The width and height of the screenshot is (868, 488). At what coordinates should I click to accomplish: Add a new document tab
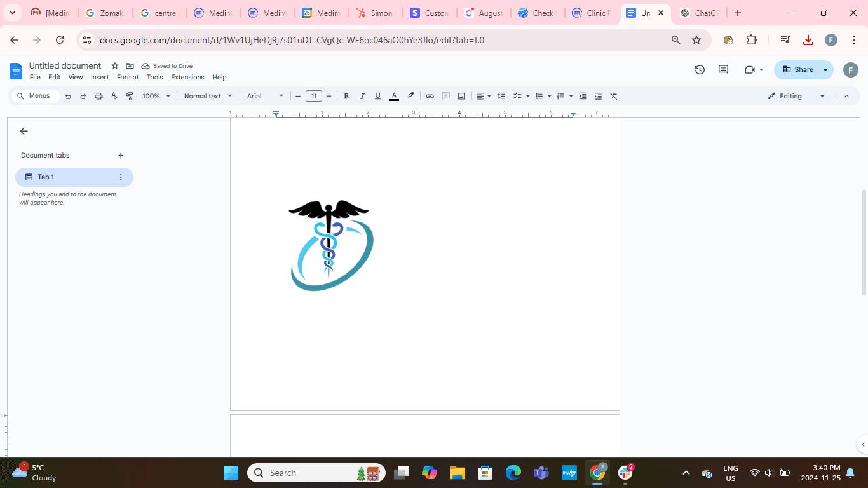click(121, 155)
